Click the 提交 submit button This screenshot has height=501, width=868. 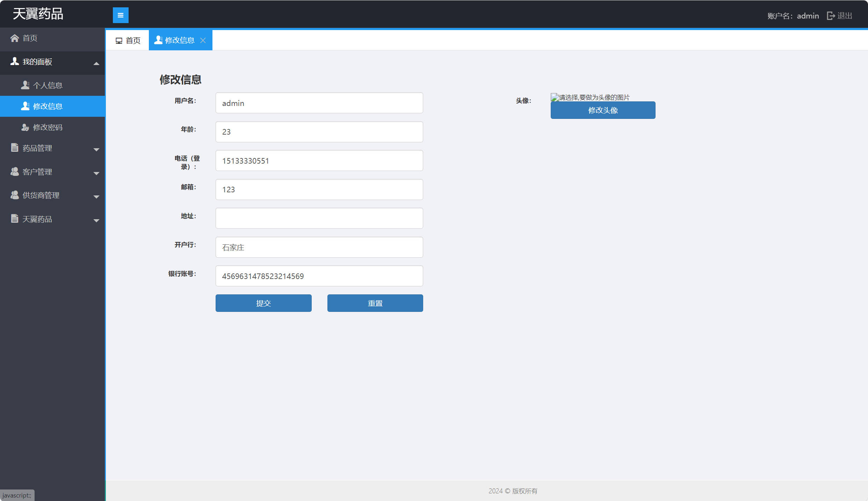pyautogui.click(x=263, y=303)
